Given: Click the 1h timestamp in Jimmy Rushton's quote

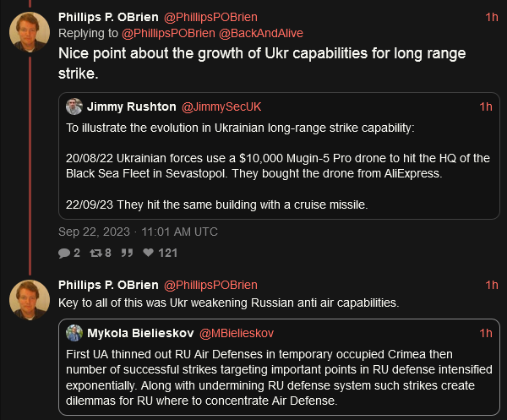Looking at the screenshot, I should point(485,106).
